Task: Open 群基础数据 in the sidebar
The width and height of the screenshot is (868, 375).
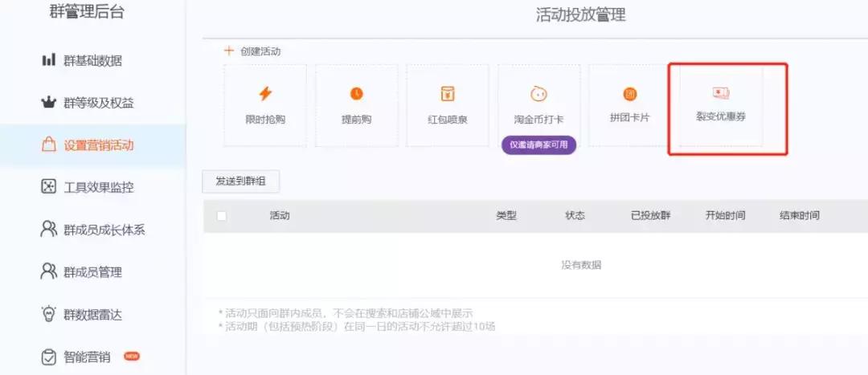Action: pyautogui.click(x=93, y=60)
